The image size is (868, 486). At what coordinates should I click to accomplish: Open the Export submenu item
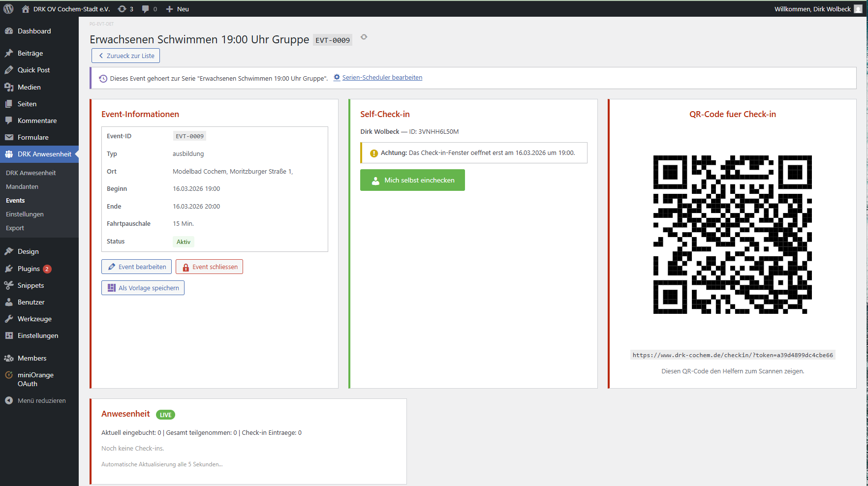[x=15, y=228]
